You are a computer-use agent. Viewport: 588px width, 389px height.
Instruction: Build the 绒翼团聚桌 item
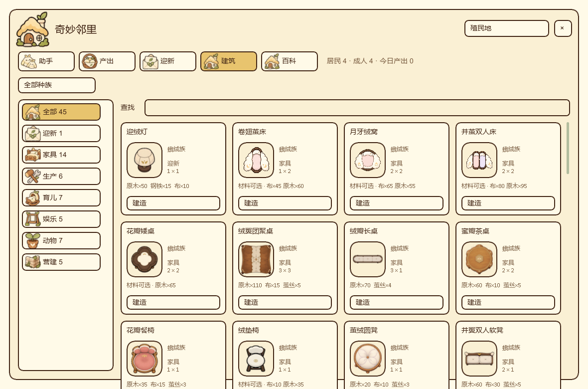pyautogui.click(x=285, y=302)
